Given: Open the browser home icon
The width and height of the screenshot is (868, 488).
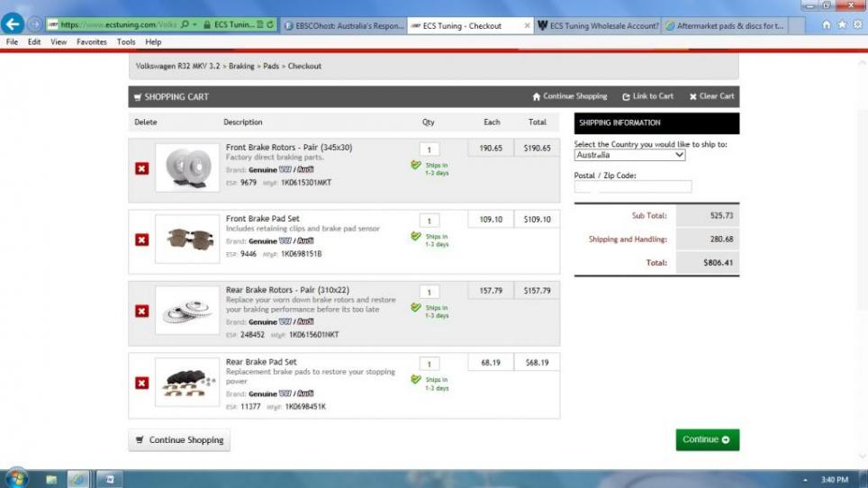Looking at the screenshot, I should [827, 25].
